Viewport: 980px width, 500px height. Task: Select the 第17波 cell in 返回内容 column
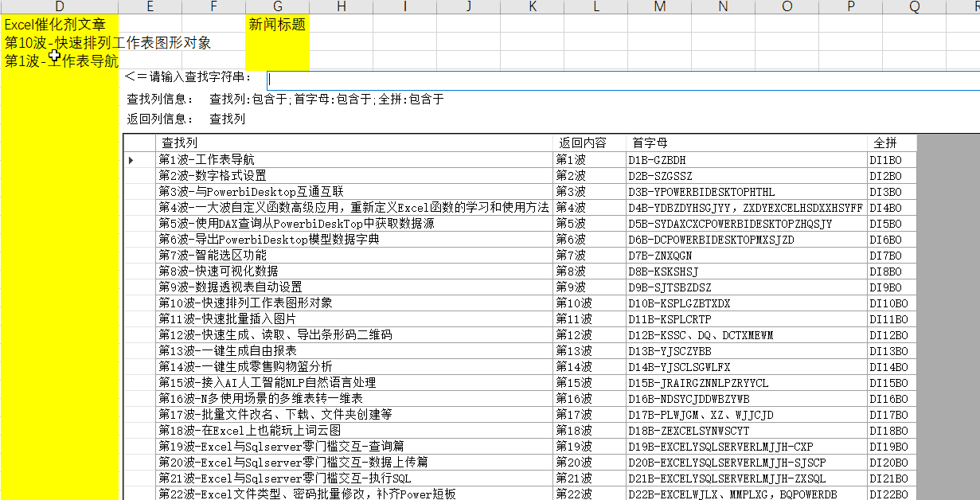pos(589,415)
